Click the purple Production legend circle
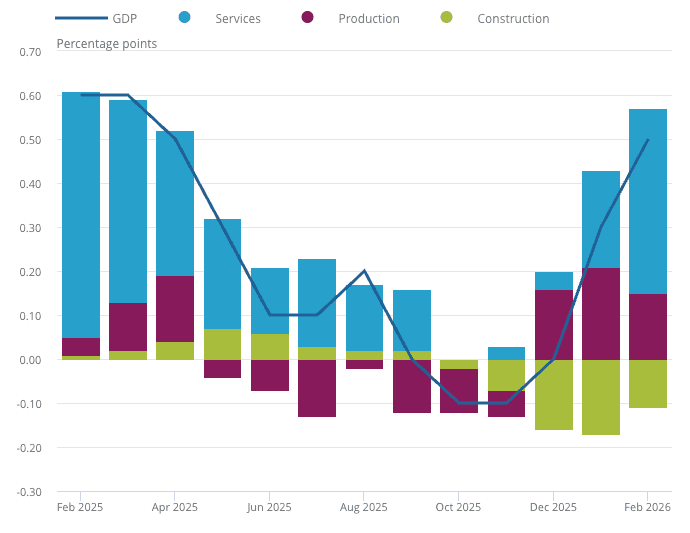Viewport: 690px width, 533px height. coord(307,18)
